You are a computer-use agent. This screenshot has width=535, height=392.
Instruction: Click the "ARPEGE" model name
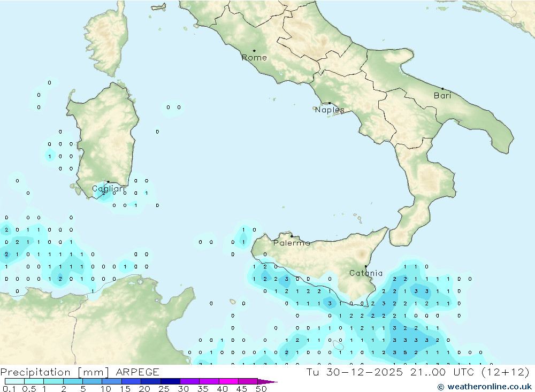(x=137, y=372)
